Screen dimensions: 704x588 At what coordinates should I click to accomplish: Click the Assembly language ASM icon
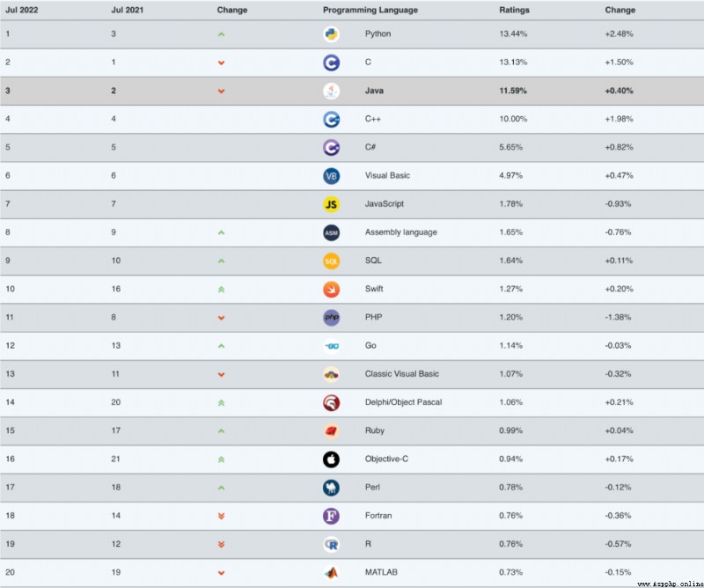pos(332,232)
